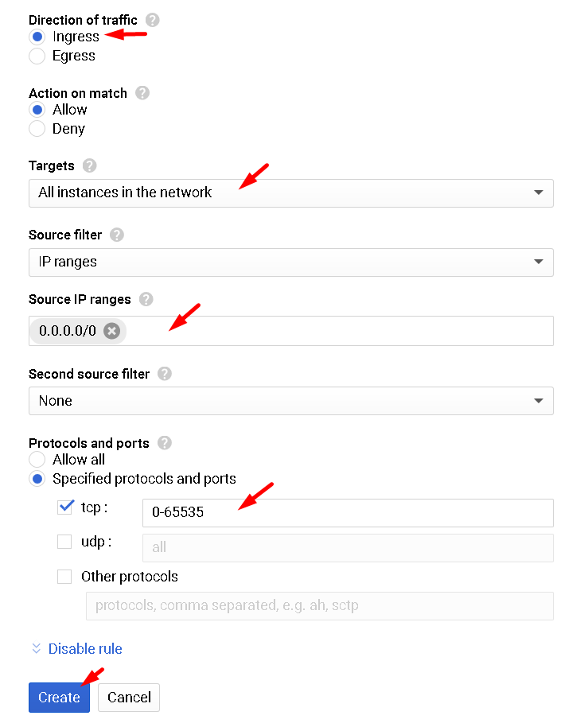Show help for Protocols and ports
The width and height of the screenshot is (588, 727).
click(165, 442)
